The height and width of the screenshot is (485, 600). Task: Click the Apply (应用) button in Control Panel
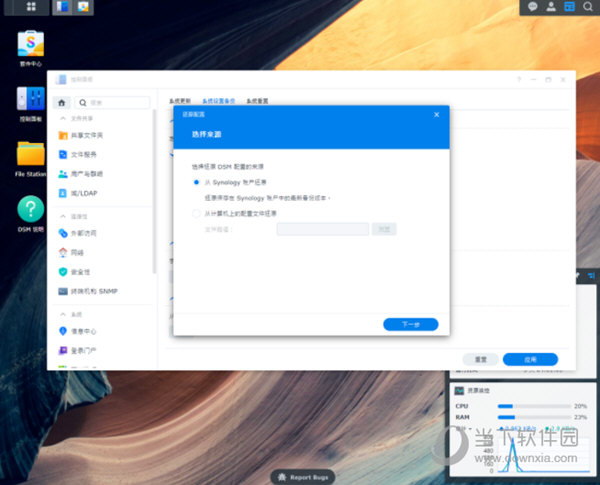[x=530, y=359]
